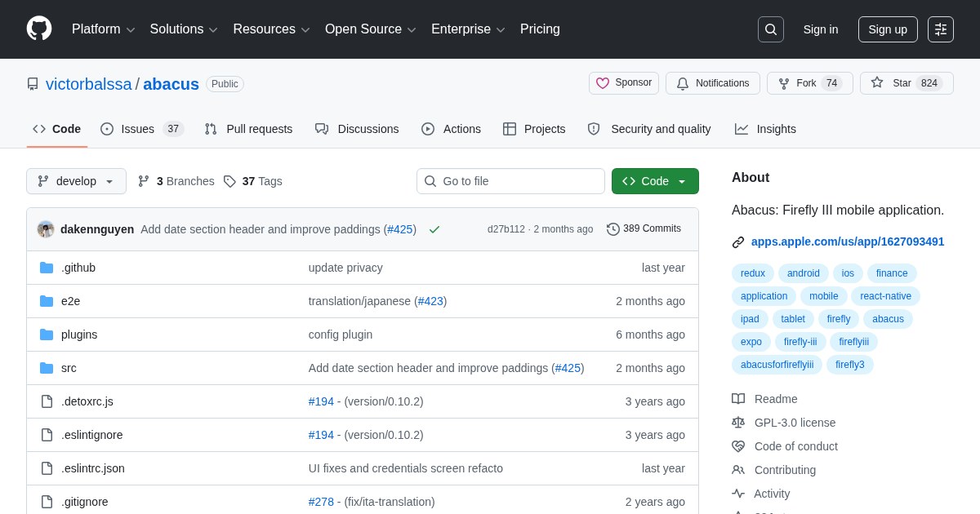Open the Activity link

coord(761,494)
